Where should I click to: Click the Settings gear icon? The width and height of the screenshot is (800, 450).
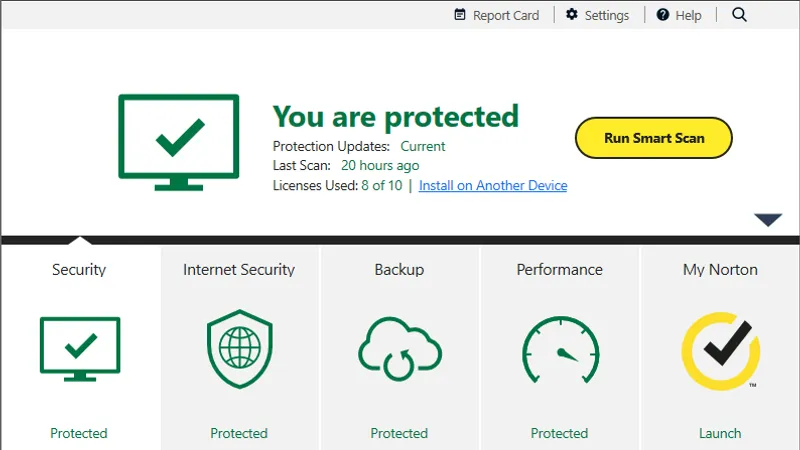click(x=572, y=15)
